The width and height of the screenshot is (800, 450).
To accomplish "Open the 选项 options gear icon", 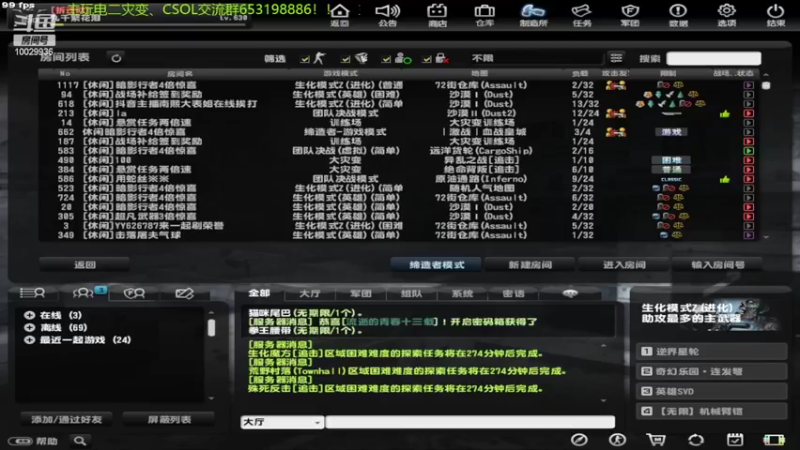I will [727, 14].
